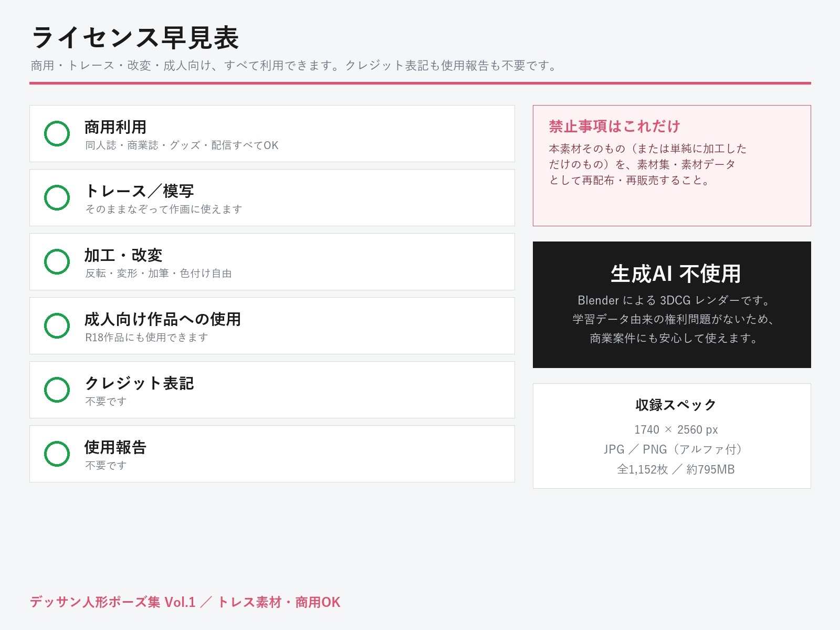
Task: Click 不要です under クレジット表記
Action: [106, 402]
